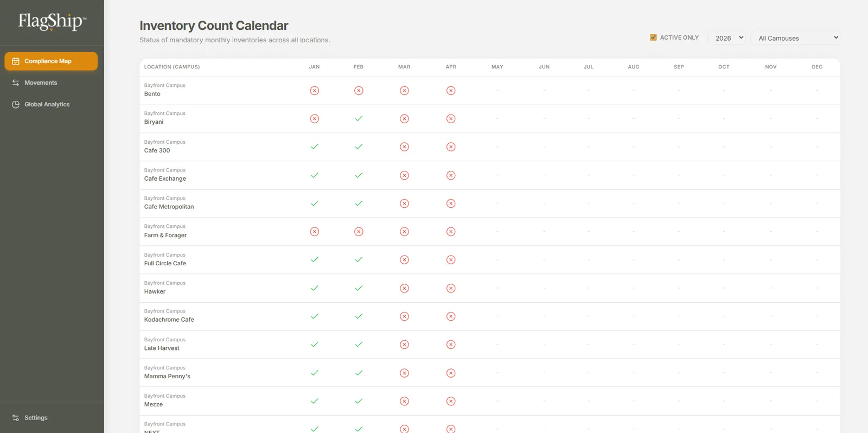
Task: Click the Movements arrows icon in sidebar
Action: [16, 83]
